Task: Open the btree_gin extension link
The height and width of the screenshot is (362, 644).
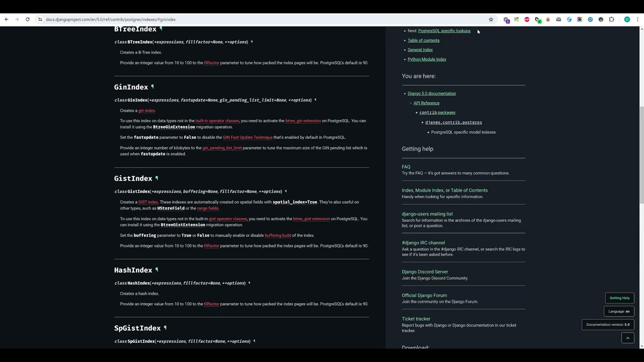Action: (303, 121)
